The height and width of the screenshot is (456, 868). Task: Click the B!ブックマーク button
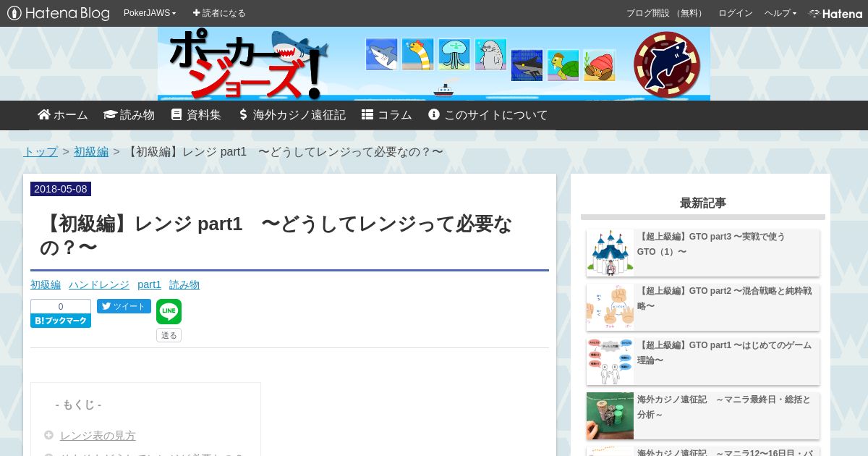point(61,321)
